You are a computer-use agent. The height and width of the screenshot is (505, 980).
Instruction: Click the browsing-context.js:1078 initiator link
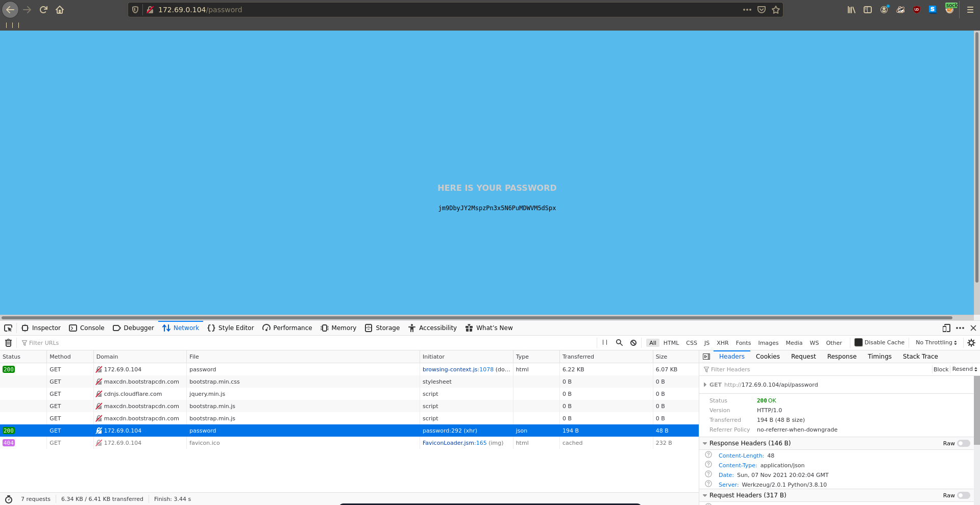458,369
